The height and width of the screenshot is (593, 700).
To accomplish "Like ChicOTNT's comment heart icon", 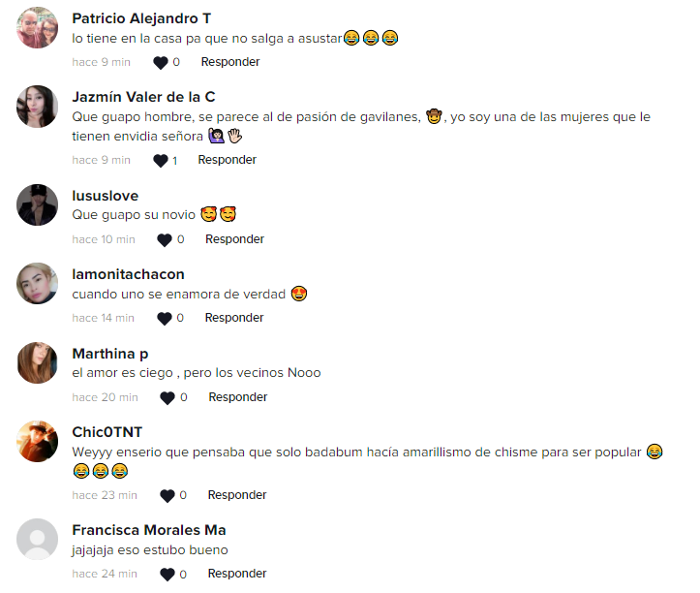I will pyautogui.click(x=167, y=495).
